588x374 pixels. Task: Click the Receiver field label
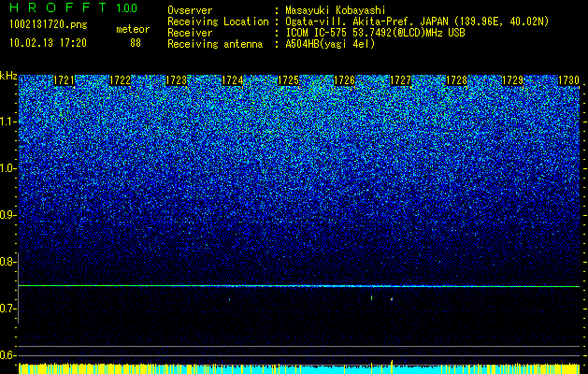point(190,33)
